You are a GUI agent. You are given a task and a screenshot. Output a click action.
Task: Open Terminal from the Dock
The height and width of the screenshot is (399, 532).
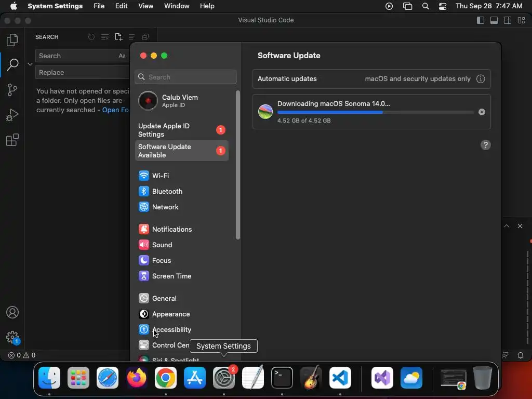(282, 378)
